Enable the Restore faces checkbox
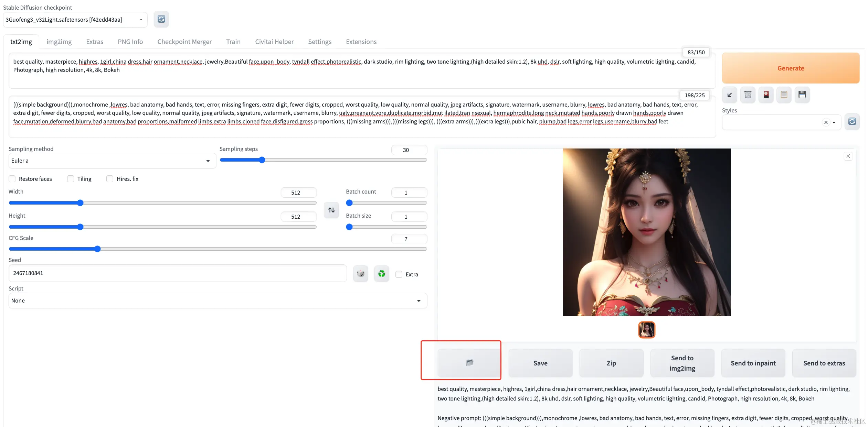Viewport: 868px width, 427px height. coord(12,179)
